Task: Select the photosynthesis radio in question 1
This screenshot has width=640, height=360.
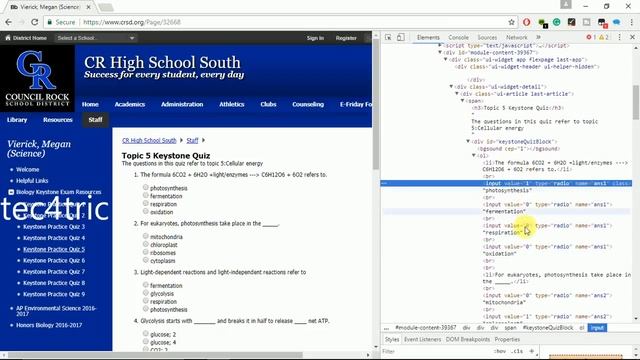Action: pos(146,187)
